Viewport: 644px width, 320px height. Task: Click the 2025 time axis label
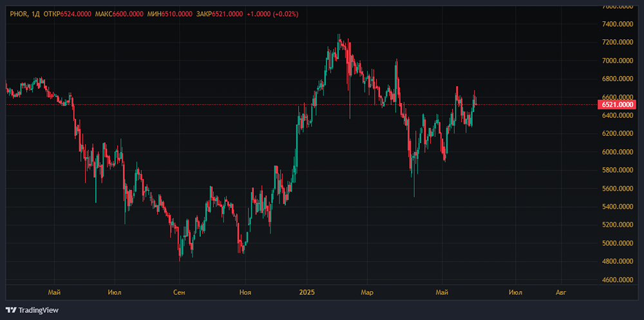[x=307, y=292]
